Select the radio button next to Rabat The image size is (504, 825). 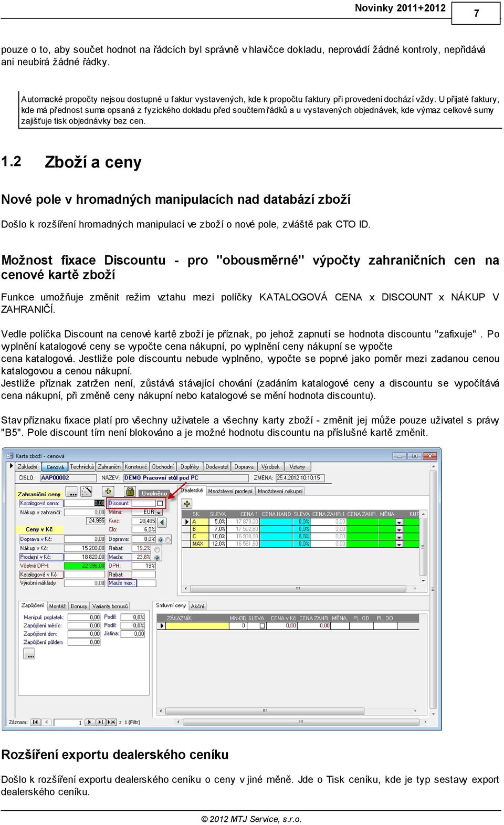(157, 549)
